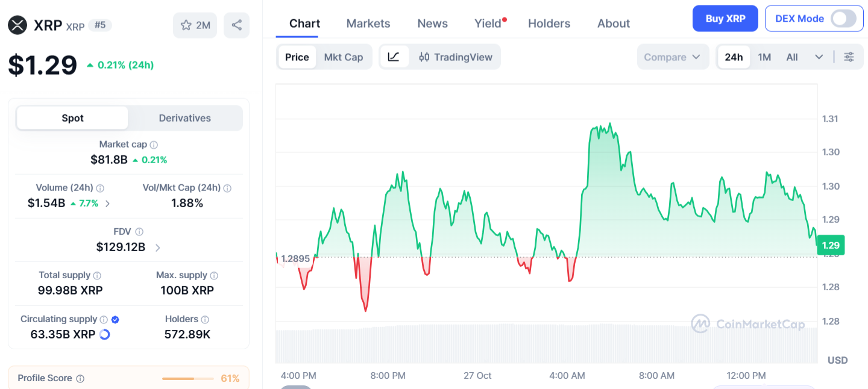Click info icon beside Volume (24h)
The height and width of the screenshot is (389, 868).
coord(100,188)
